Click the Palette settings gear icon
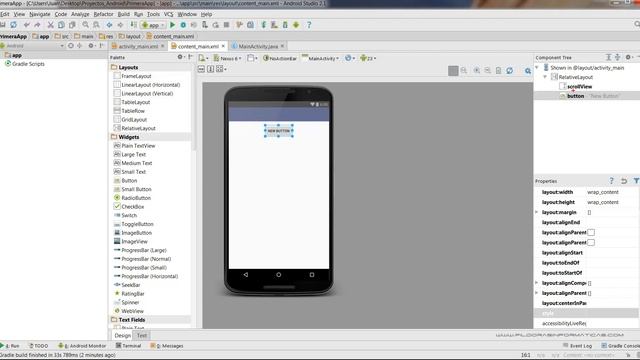Image resolution: width=640 pixels, height=360 pixels. pos(180,57)
